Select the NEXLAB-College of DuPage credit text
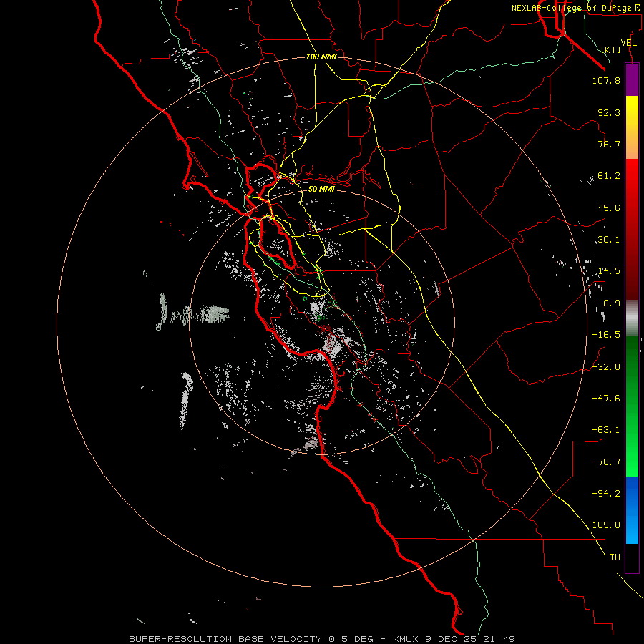 coord(576,8)
